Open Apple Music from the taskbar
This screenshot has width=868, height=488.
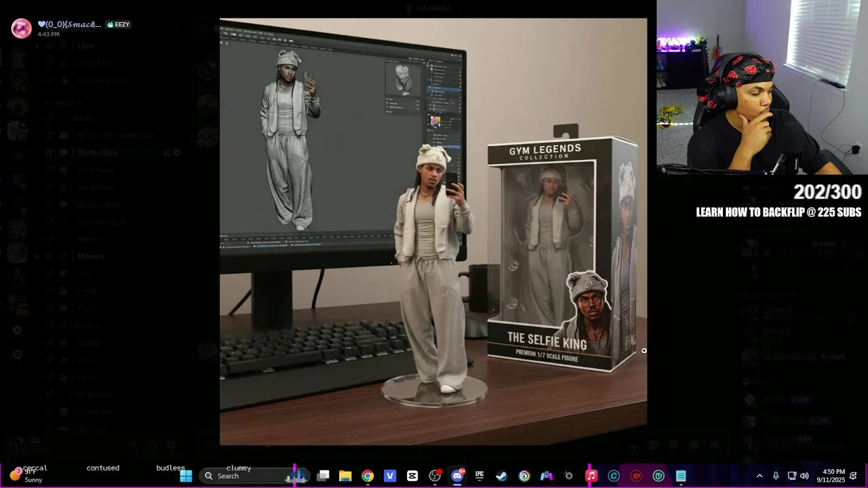click(591, 476)
